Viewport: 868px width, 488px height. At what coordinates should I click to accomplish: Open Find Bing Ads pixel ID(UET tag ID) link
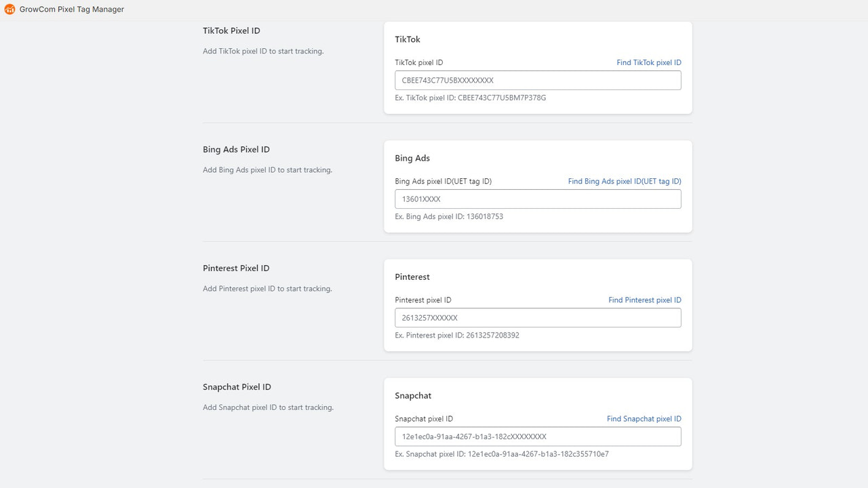625,182
